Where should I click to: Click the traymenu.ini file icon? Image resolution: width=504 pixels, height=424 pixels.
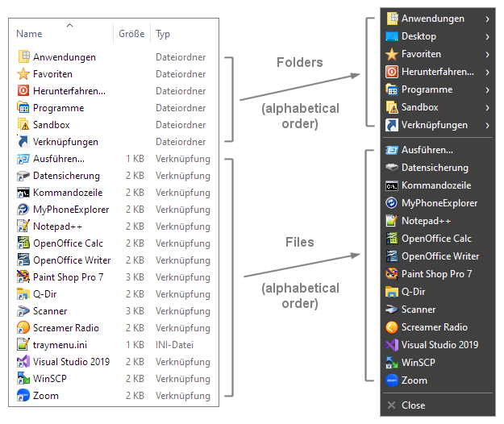click(23, 345)
